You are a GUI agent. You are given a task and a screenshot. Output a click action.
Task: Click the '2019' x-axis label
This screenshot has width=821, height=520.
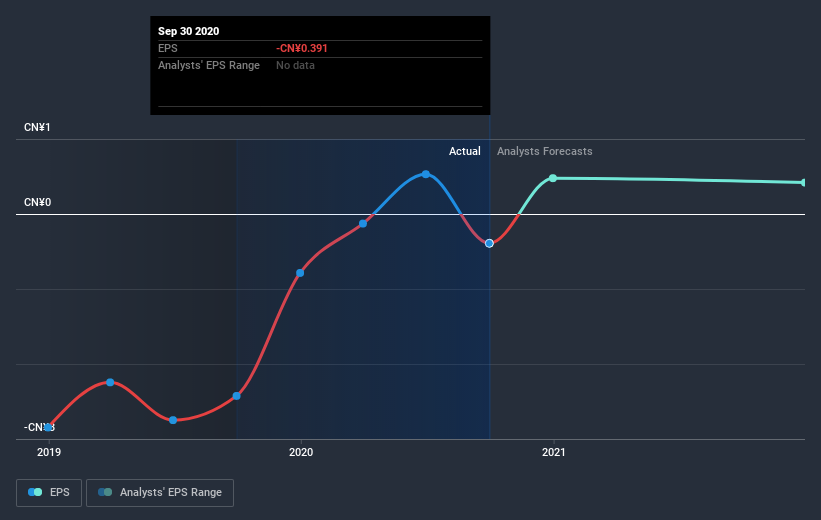click(x=49, y=452)
